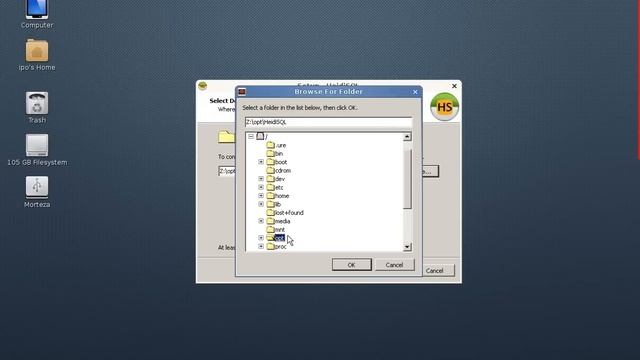The width and height of the screenshot is (640, 360).
Task: Click the folder path text field
Action: pos(328,122)
